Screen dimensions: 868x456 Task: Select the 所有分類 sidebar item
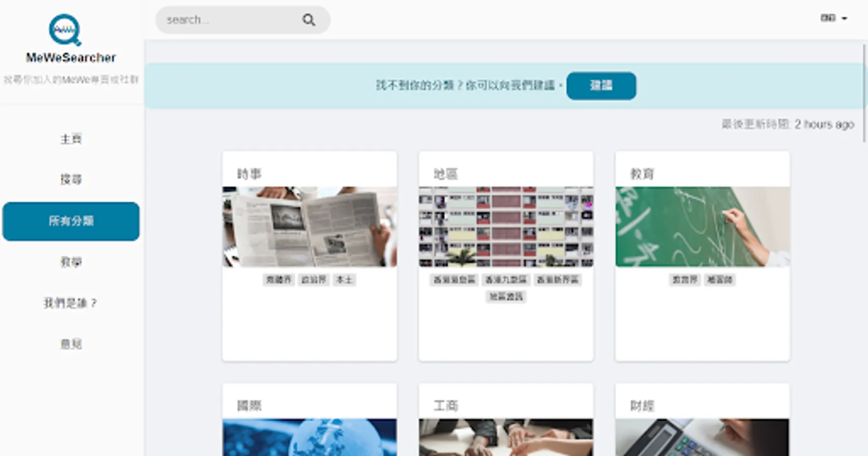coord(71,221)
